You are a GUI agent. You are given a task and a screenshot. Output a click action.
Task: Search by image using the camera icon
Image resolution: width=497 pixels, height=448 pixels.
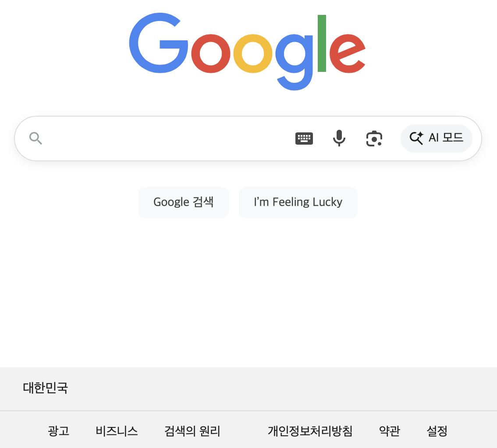pos(373,138)
